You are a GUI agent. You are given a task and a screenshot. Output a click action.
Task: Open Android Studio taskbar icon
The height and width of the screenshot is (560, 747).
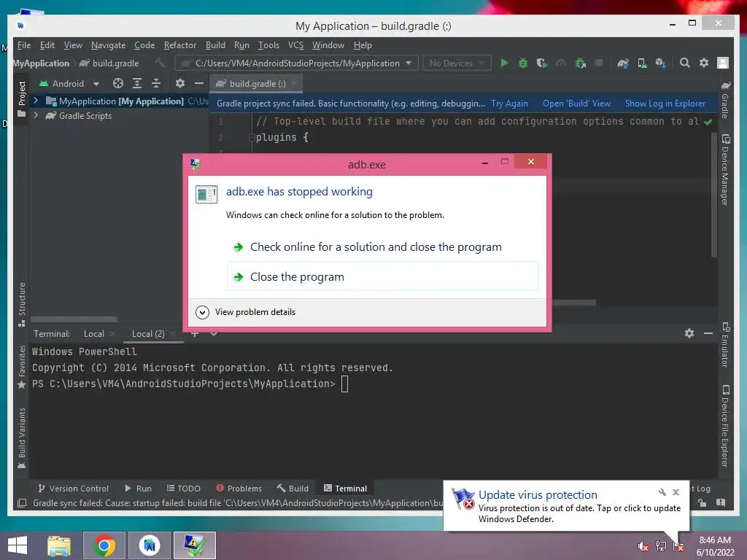click(x=150, y=545)
